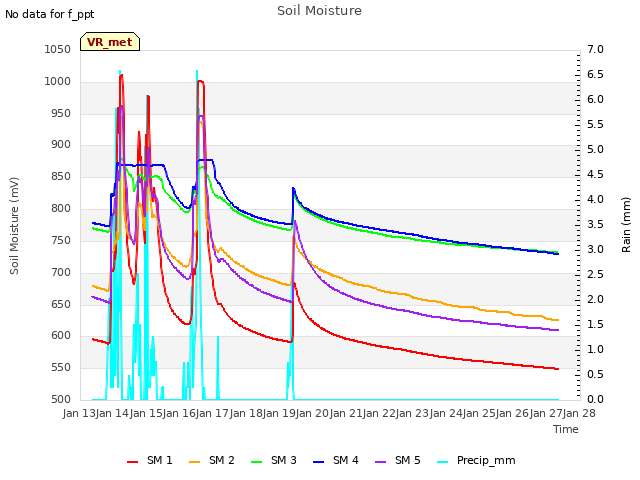Click the VR_met annotation box
This screenshot has width=640, height=480.
click(110, 42)
